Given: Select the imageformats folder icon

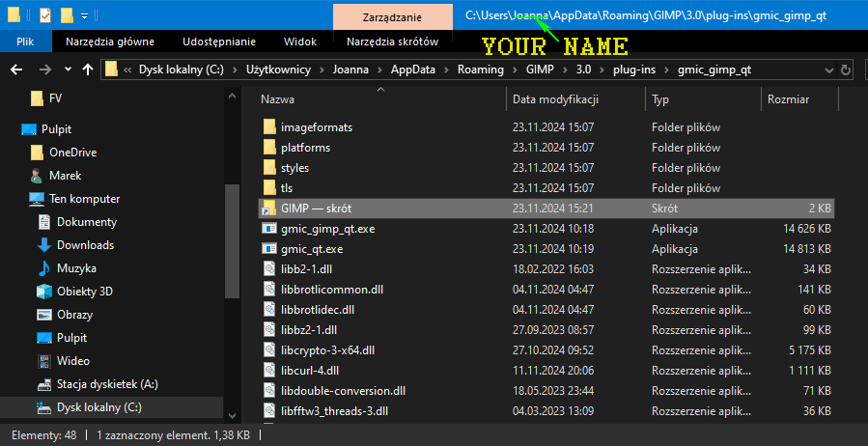Looking at the screenshot, I should tap(269, 127).
